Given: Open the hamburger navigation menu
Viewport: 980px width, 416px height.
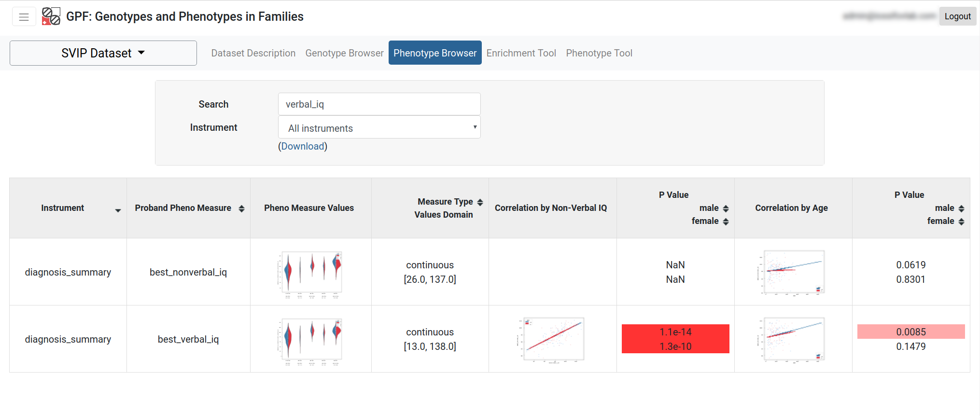Looking at the screenshot, I should (x=24, y=17).
